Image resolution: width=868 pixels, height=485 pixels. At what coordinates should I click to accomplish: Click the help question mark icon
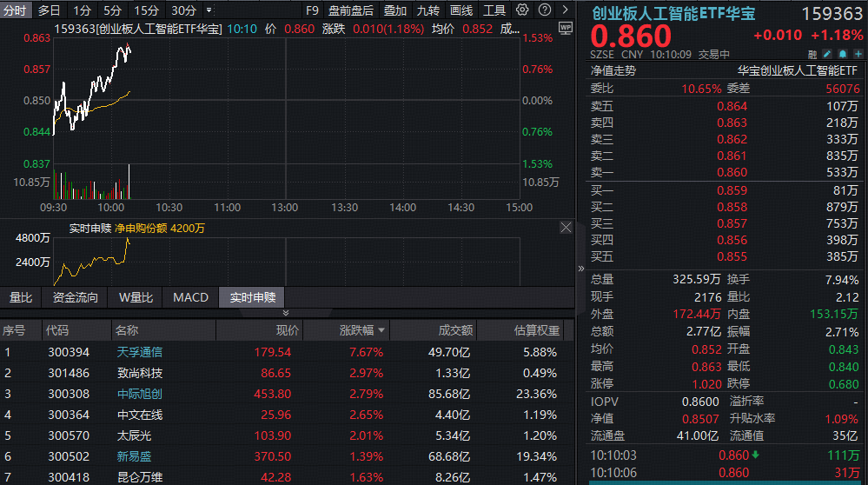(x=544, y=10)
